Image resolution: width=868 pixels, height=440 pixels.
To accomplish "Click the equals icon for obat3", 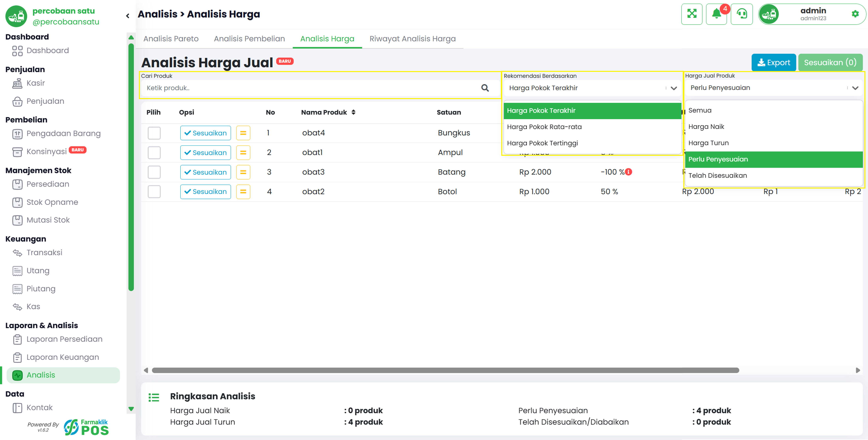I will [x=243, y=172].
